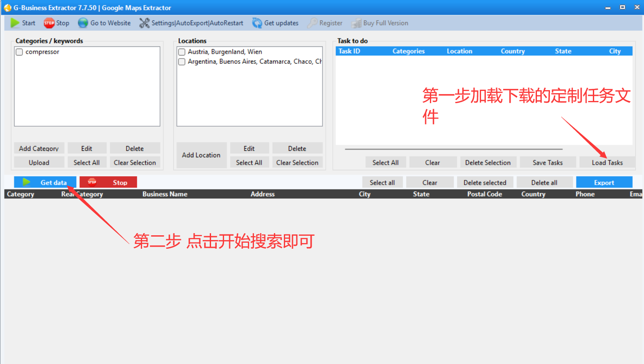
Task: Start extraction with the Get data play icon
Action: pyautogui.click(x=26, y=182)
